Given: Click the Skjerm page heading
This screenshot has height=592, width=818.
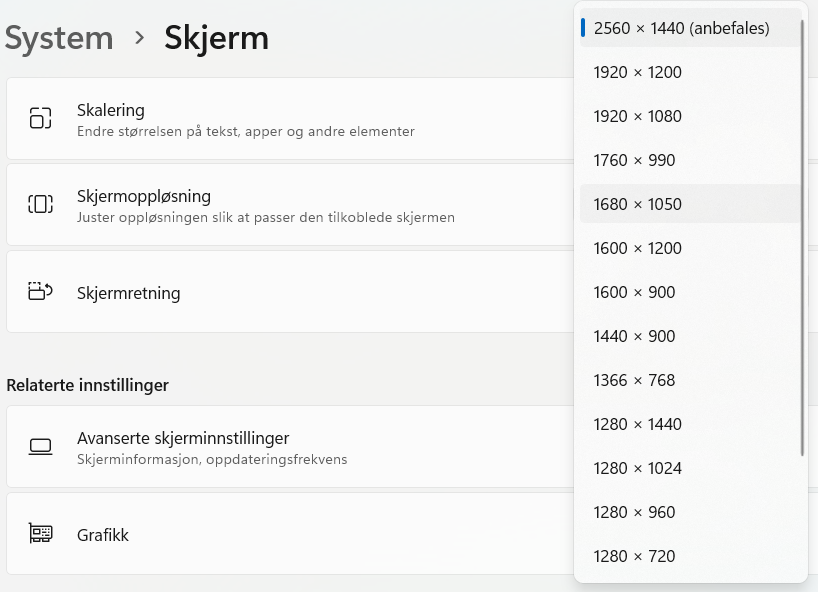Looking at the screenshot, I should (x=216, y=38).
